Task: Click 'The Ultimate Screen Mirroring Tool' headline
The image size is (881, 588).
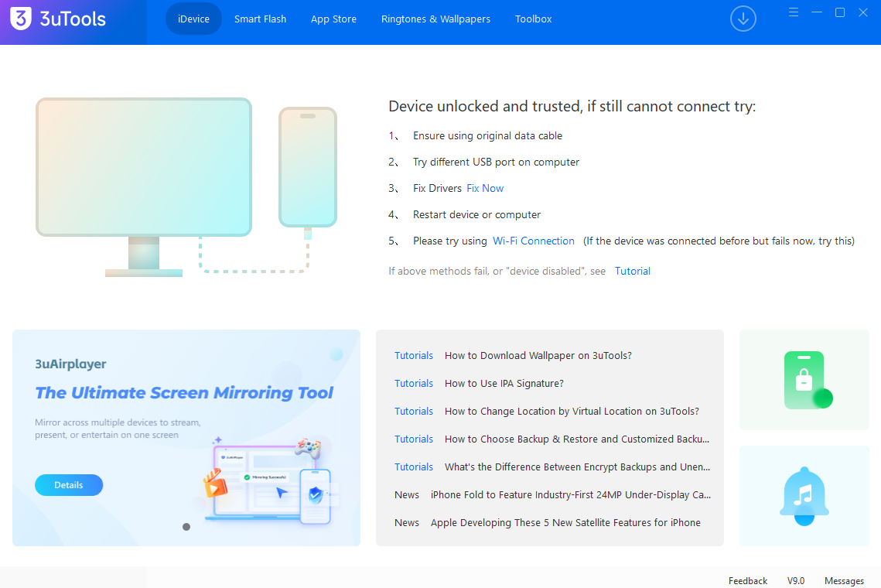Action: (184, 392)
